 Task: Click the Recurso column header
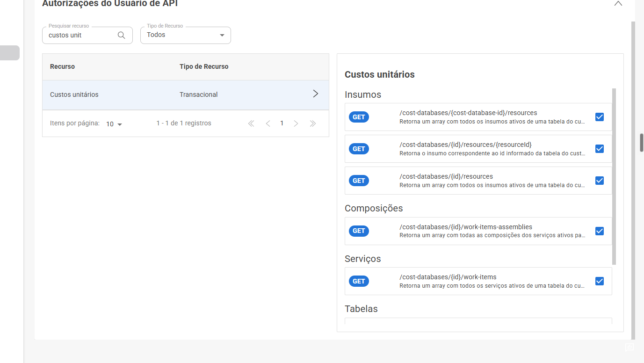coord(62,66)
